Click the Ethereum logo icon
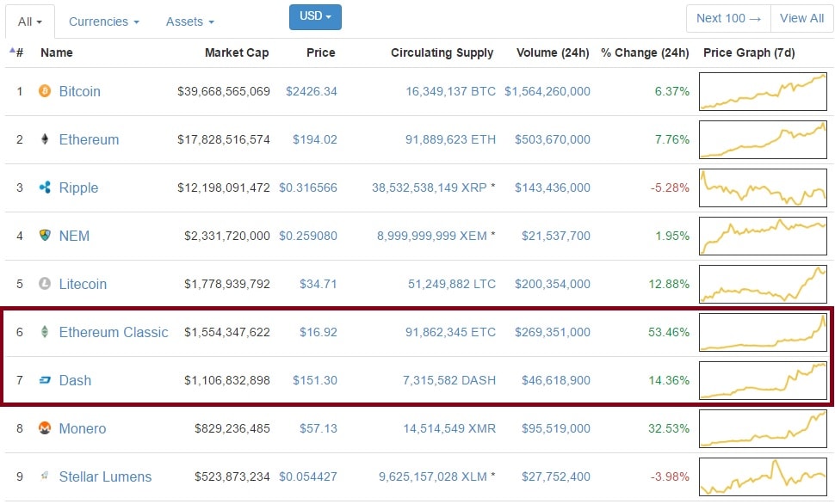This screenshot has width=835, height=504. 45,139
